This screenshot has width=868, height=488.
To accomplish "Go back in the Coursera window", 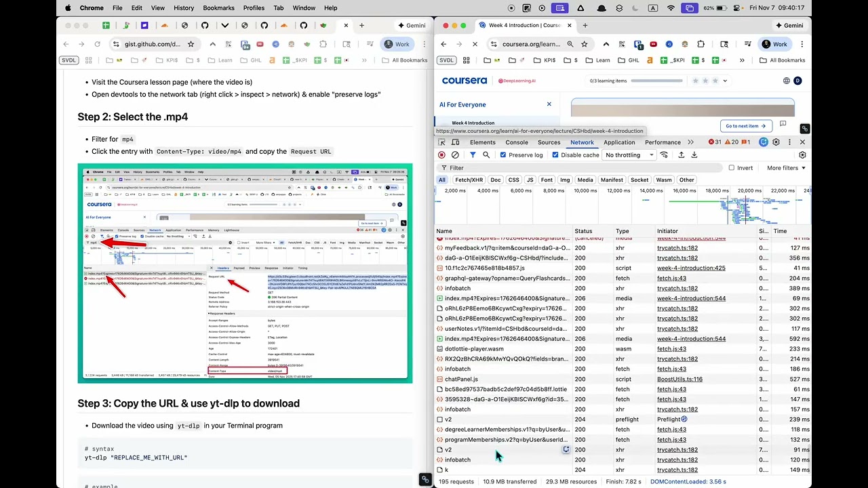I will (443, 44).
